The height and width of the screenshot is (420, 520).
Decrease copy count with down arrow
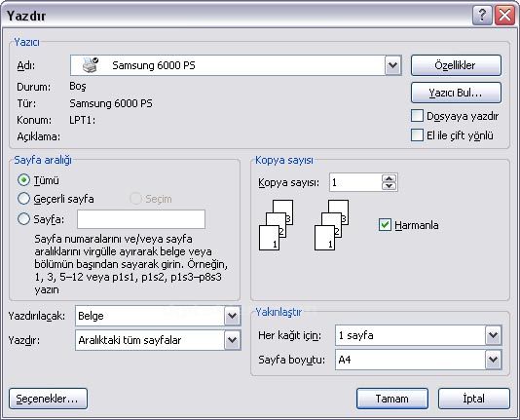tap(389, 186)
